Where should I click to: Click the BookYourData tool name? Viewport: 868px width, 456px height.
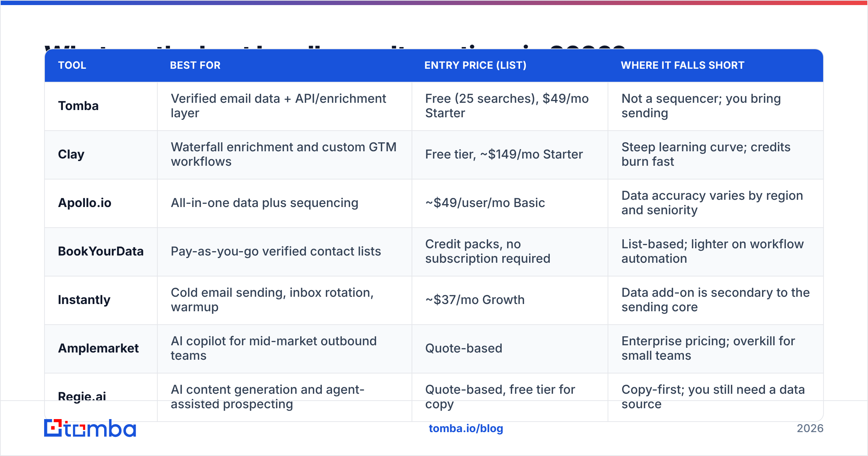(101, 251)
